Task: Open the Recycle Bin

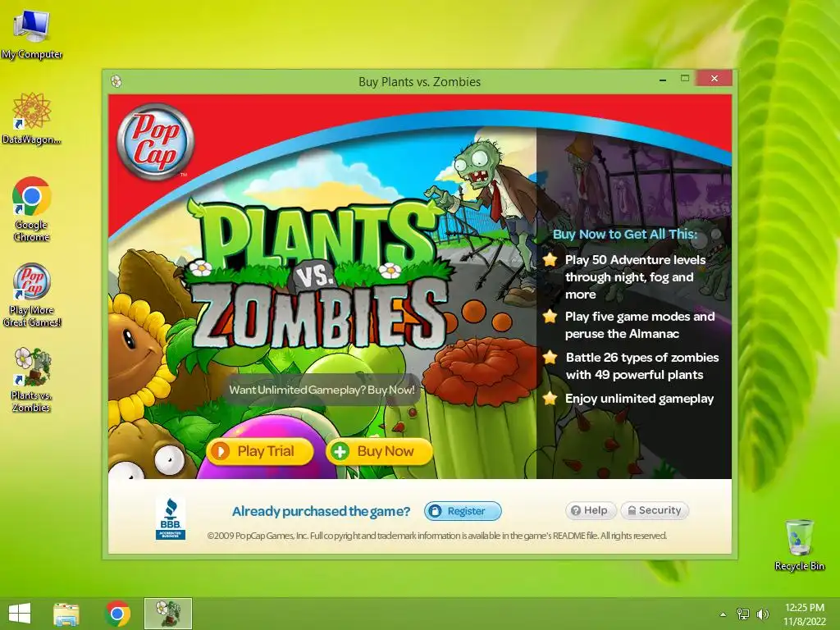Action: tap(799, 545)
